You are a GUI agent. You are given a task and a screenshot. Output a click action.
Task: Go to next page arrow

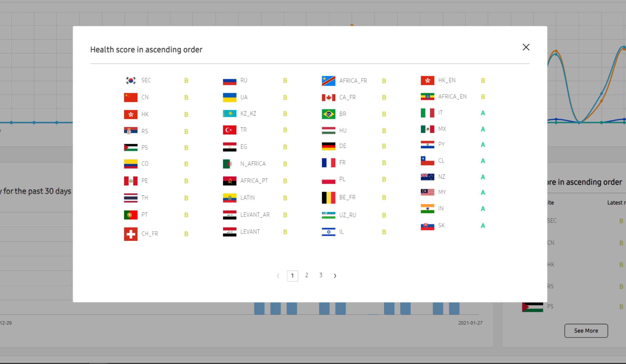[335, 276]
